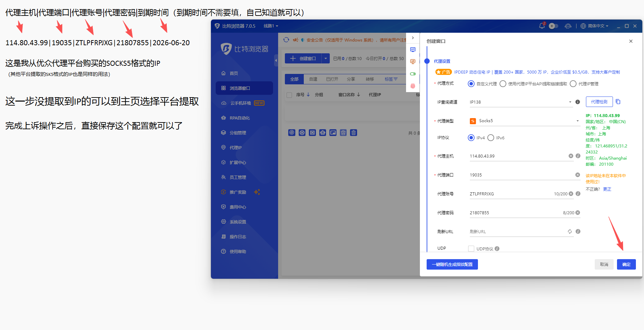The height and width of the screenshot is (330, 644).
Task: Collapse the side panel chevron arrow
Action: click(413, 38)
